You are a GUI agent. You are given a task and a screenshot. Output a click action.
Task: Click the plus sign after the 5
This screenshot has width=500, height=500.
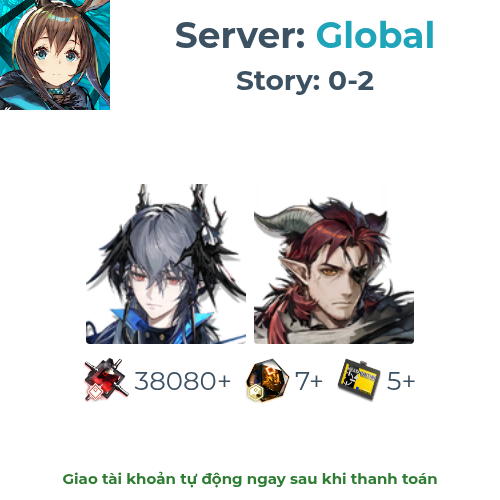[409, 381]
